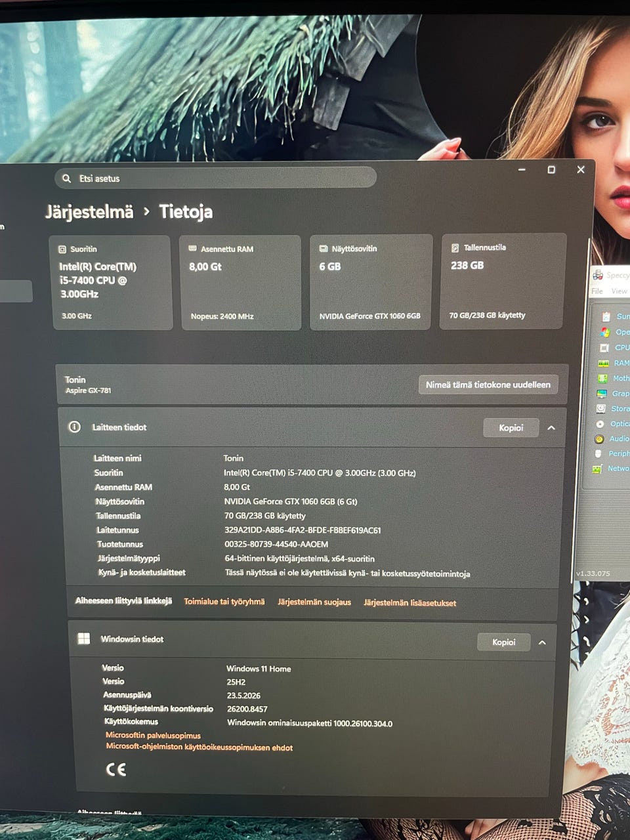Open the File menu in Speccy
The width and height of the screenshot is (630, 840).
(597, 291)
